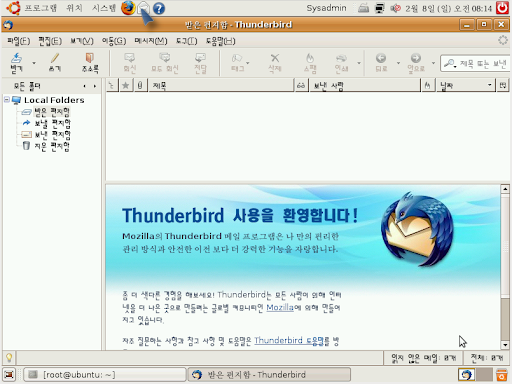Viewport: 512px width, 384px height.
Task: Click the Delete (삭제) X icon
Action: click(275, 58)
